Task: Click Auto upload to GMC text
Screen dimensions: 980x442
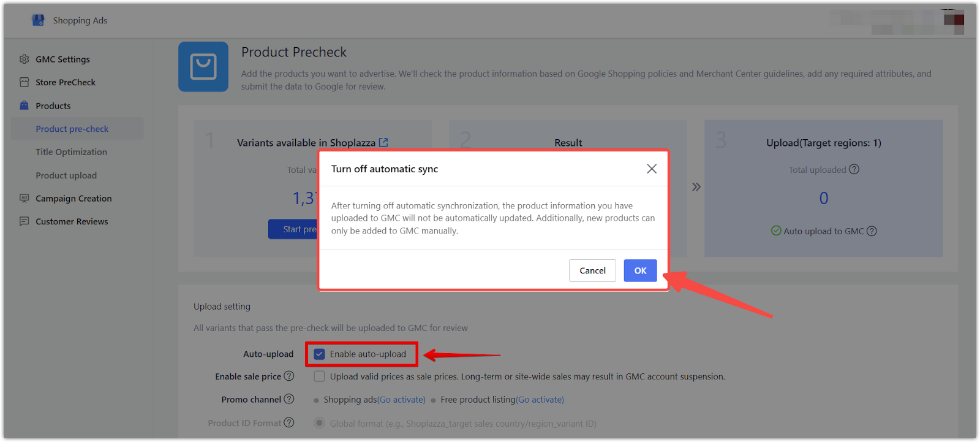Action: [x=824, y=231]
